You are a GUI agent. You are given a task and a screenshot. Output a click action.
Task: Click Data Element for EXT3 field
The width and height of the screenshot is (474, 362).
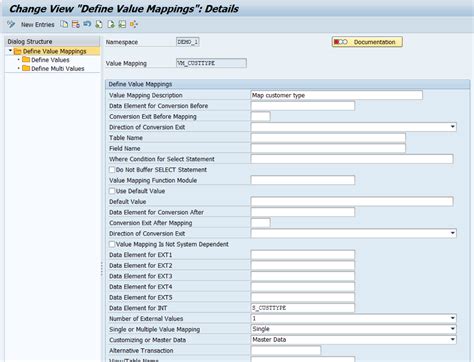pos(303,276)
